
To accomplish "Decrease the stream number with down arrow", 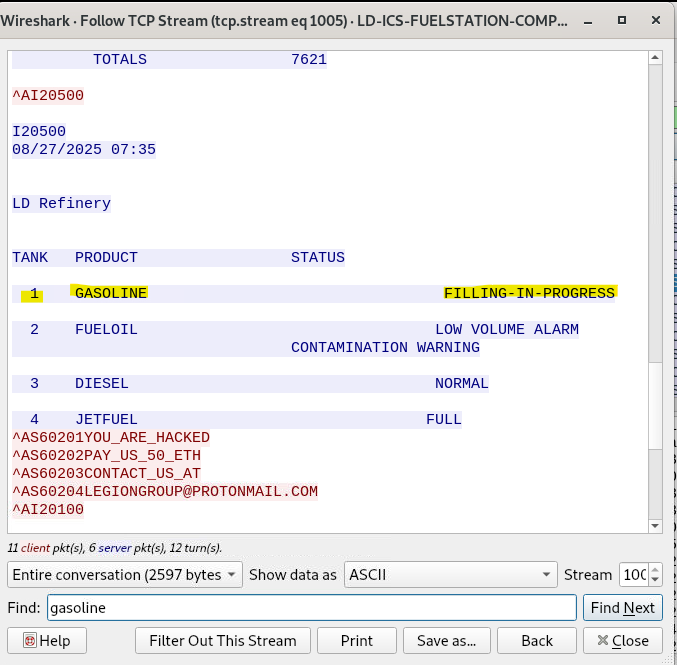I will point(656,581).
